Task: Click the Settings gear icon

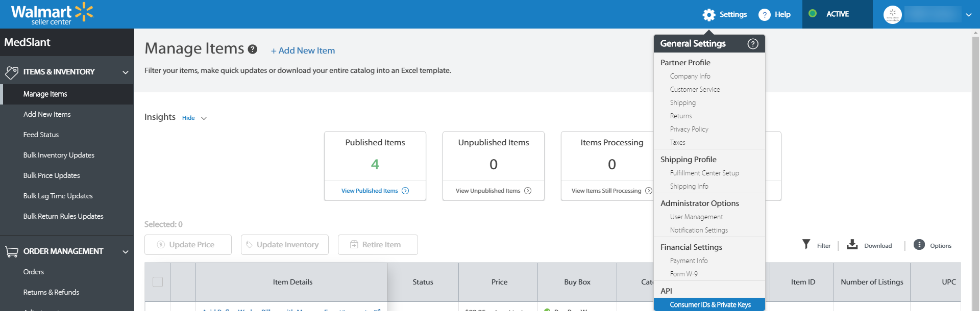Action: point(708,15)
